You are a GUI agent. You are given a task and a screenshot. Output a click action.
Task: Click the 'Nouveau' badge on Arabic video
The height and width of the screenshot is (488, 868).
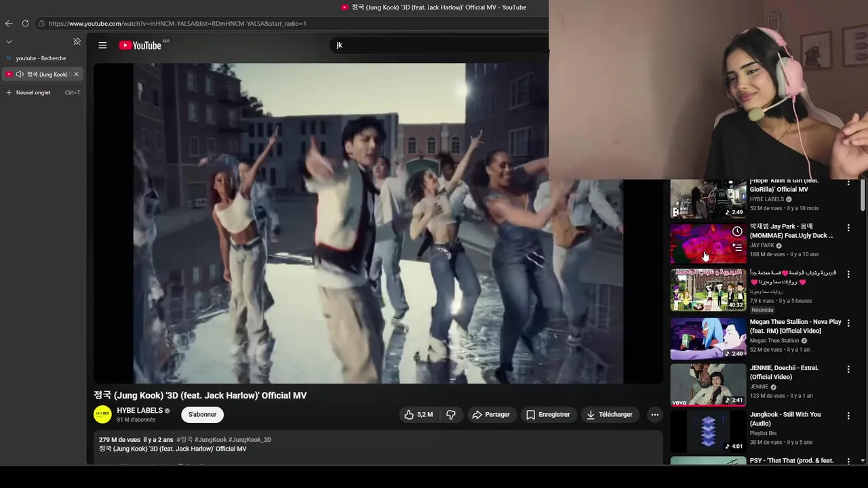coord(762,310)
